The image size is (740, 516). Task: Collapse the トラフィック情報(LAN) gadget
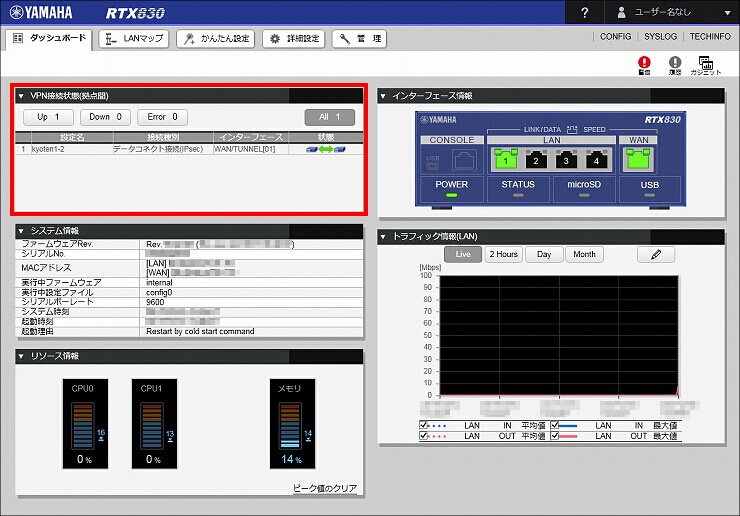[x=383, y=237]
